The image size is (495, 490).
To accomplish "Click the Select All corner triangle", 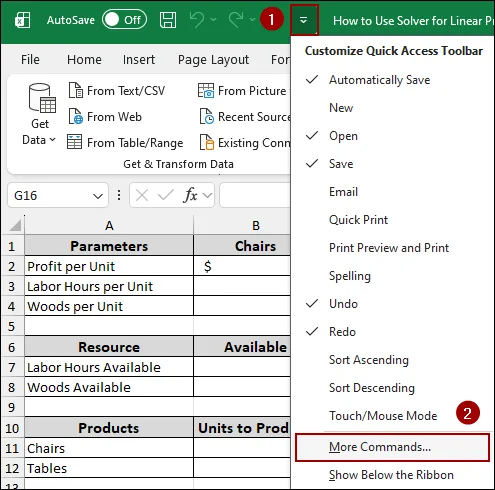I will click(15, 225).
